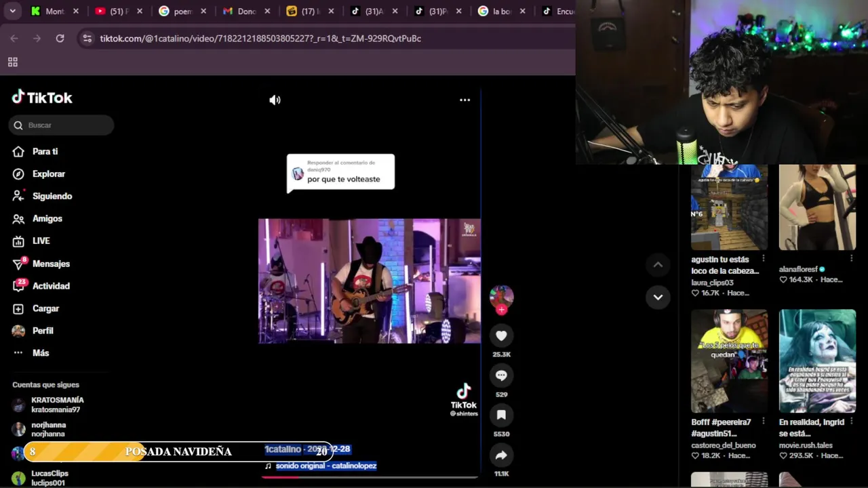Open alanafloresf video thumbnail
This screenshot has width=868, height=488.
(817, 207)
